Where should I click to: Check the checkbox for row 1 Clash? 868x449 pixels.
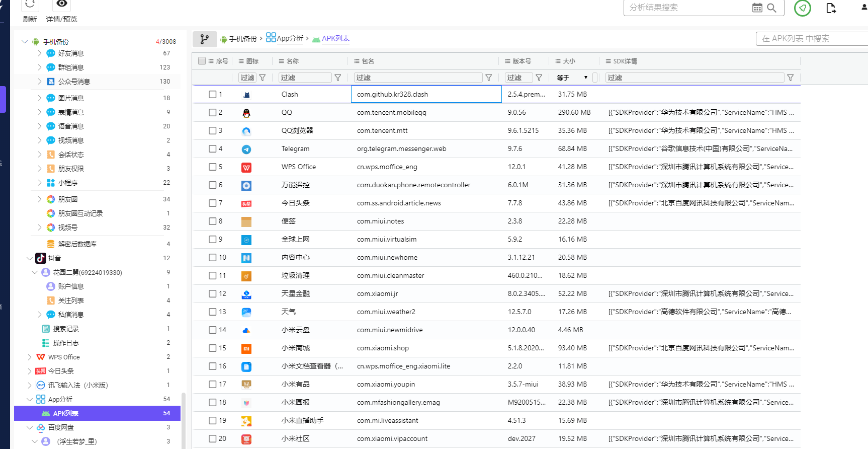pyautogui.click(x=213, y=94)
